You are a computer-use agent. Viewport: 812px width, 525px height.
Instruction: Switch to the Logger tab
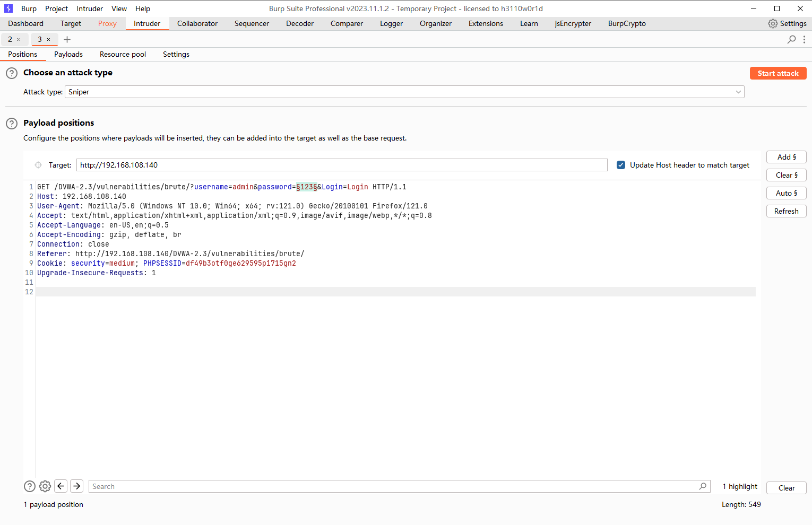click(391, 23)
